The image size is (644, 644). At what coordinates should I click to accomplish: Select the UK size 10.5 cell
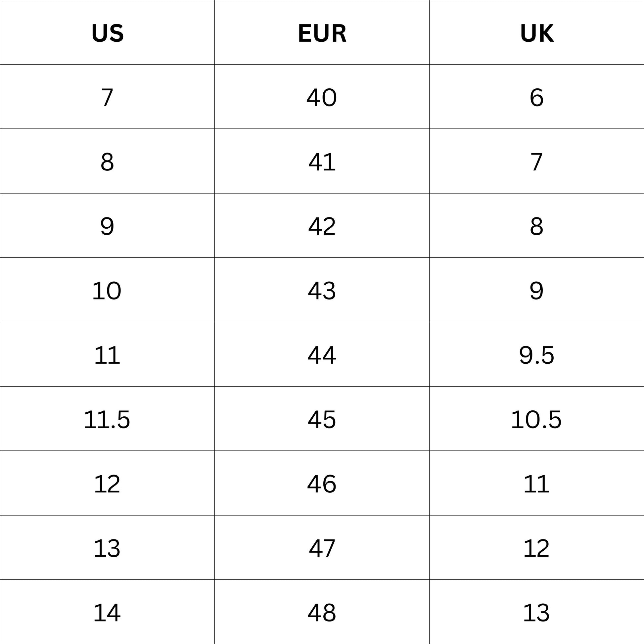(537, 419)
